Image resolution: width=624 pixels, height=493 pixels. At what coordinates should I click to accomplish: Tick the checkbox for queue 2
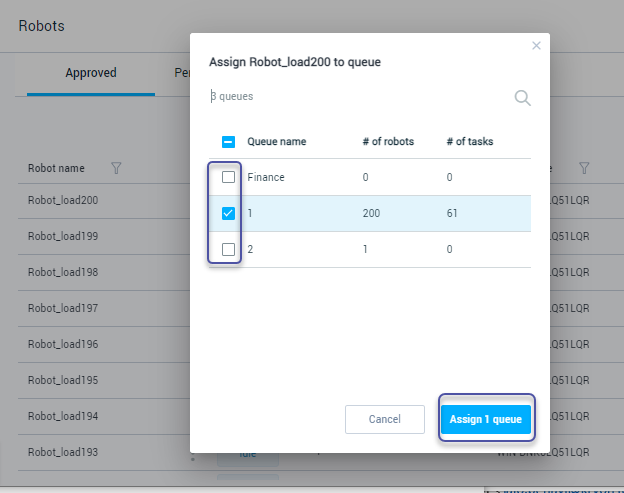tap(228, 249)
